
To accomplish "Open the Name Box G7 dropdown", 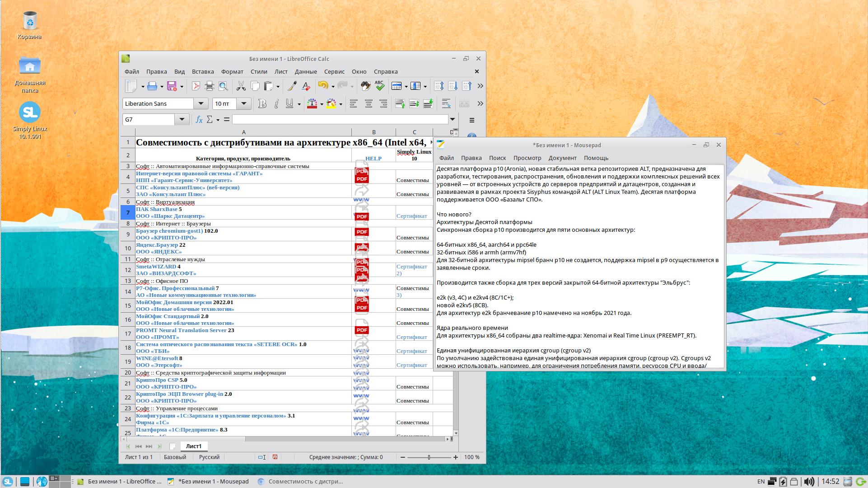I will 182,120.
